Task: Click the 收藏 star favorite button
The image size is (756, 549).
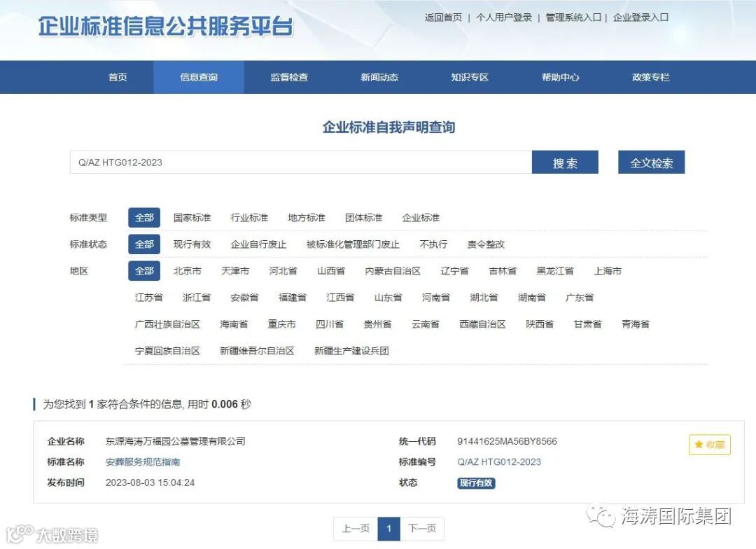Action: pos(709,445)
